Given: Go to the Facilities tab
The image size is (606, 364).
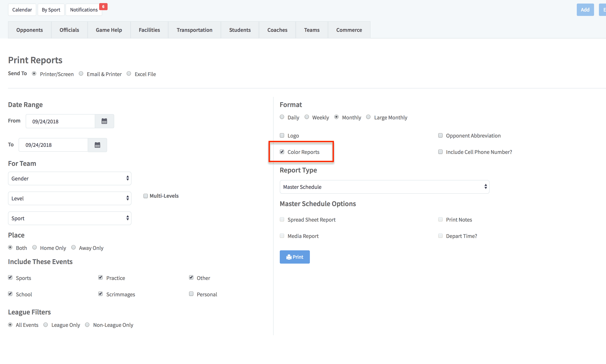Looking at the screenshot, I should (x=149, y=30).
